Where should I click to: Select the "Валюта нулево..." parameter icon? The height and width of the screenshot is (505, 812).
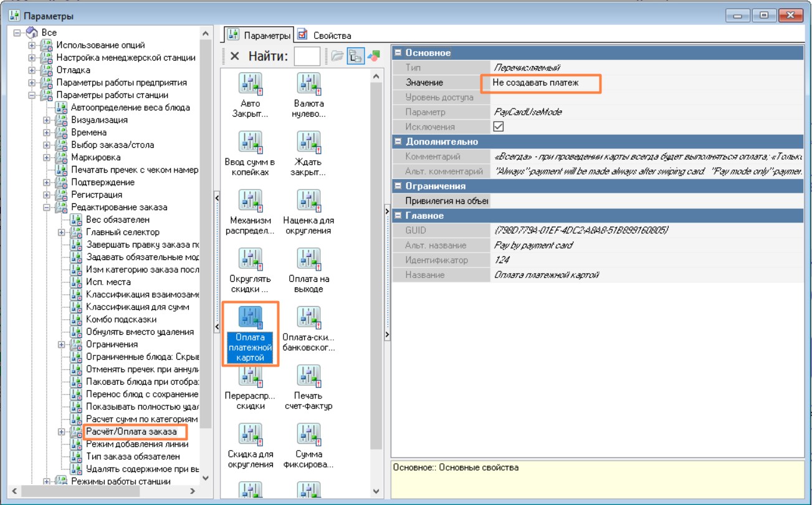308,84
